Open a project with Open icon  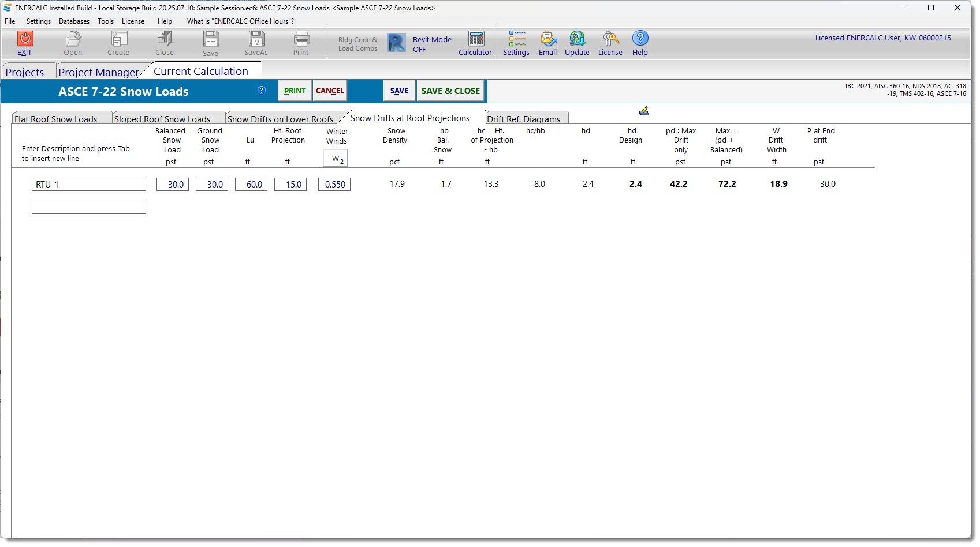coord(73,39)
